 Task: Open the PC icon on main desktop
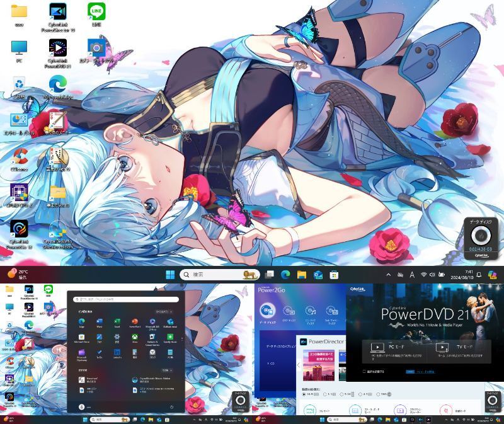20,52
